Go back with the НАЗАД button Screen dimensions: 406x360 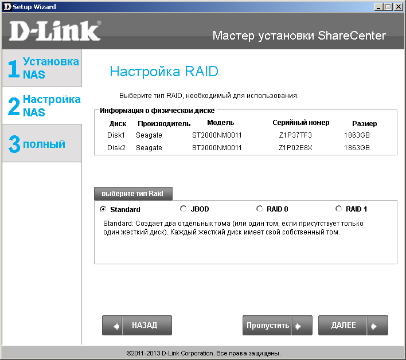(137, 325)
